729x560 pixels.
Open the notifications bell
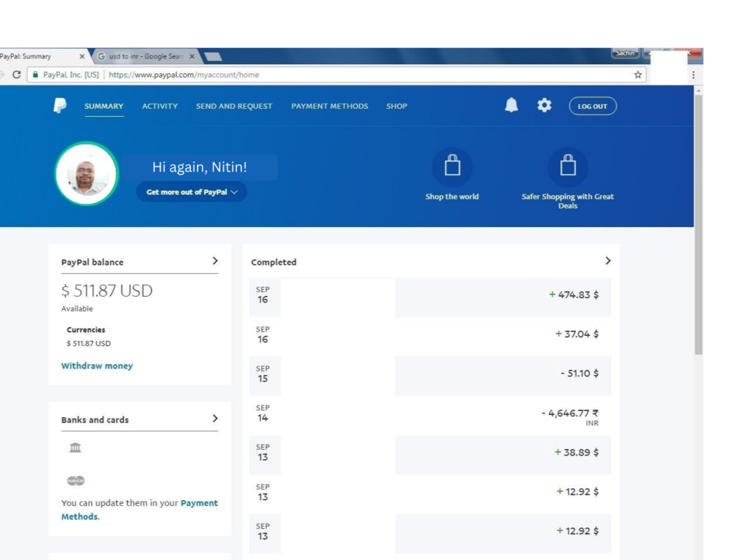click(x=511, y=105)
